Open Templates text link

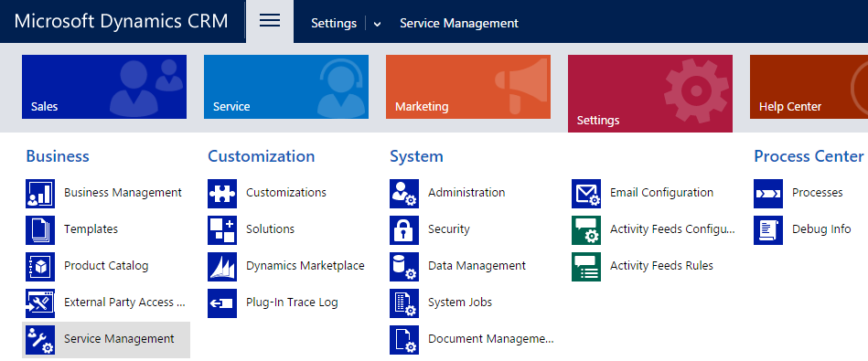click(x=91, y=228)
